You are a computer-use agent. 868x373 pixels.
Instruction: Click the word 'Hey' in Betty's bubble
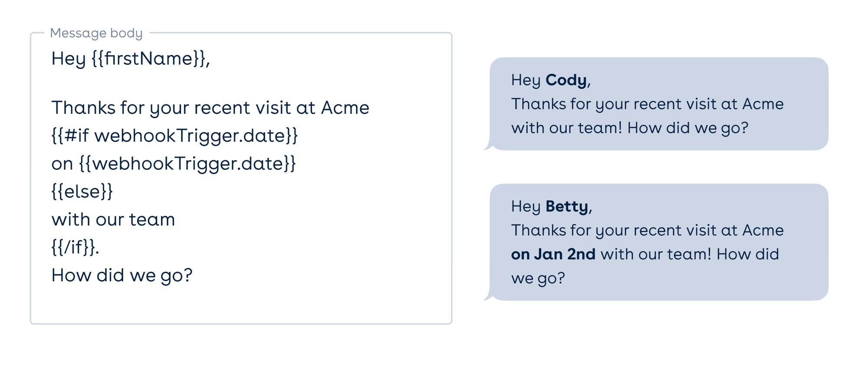525,206
